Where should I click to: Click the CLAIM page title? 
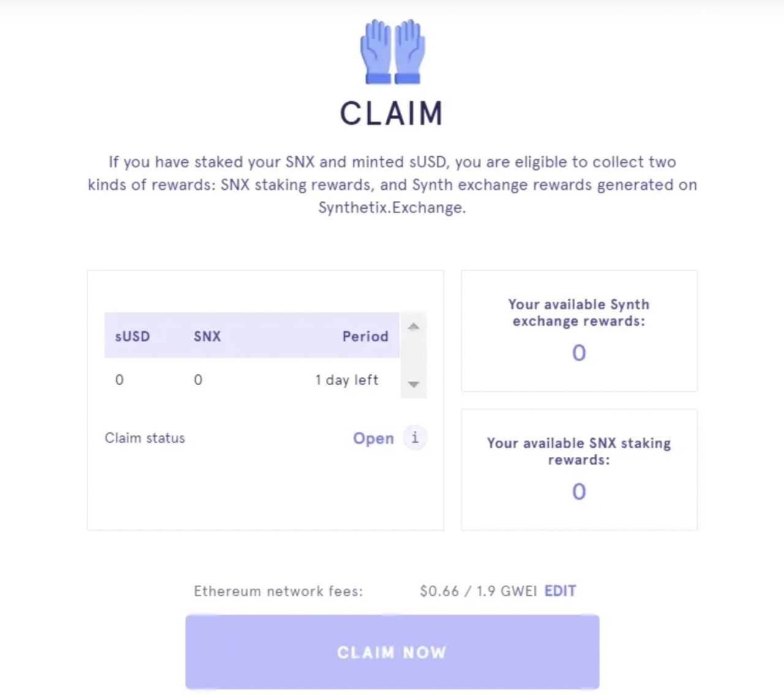coord(392,113)
